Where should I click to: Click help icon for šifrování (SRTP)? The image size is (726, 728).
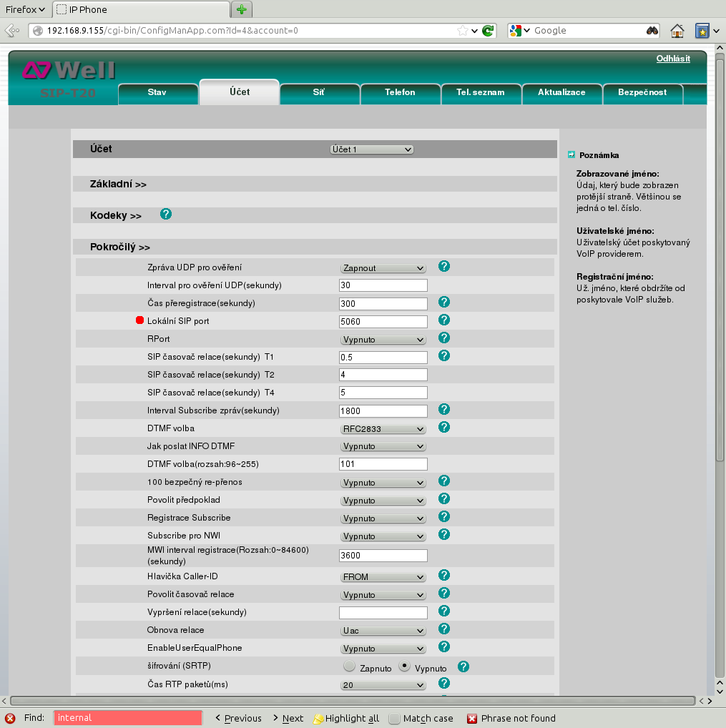[x=463, y=666]
